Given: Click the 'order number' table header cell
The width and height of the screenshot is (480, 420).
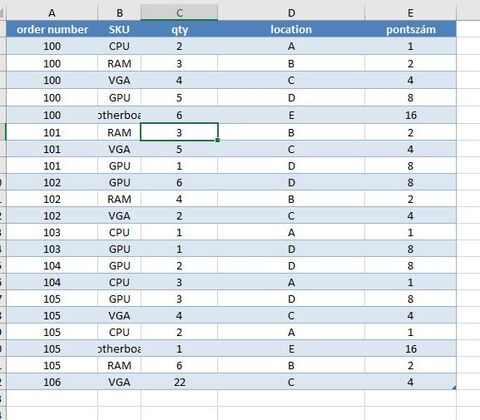Looking at the screenshot, I should click(52, 29).
